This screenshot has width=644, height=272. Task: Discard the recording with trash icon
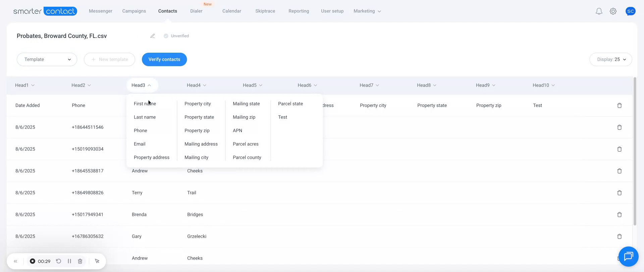click(80, 261)
